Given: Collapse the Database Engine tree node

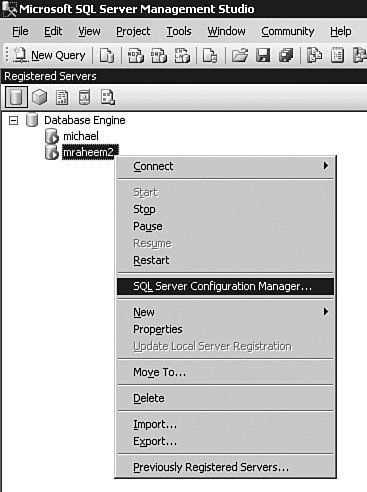Looking at the screenshot, I should click(13, 120).
